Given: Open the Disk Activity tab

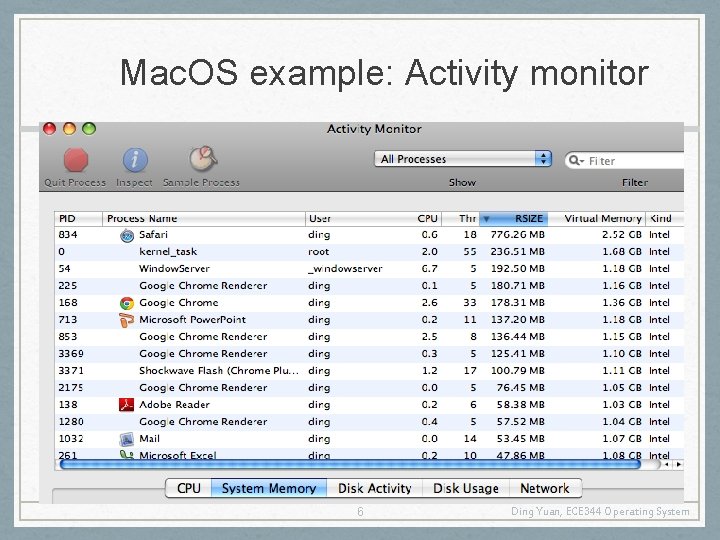Looking at the screenshot, I should pyautogui.click(x=374, y=488).
